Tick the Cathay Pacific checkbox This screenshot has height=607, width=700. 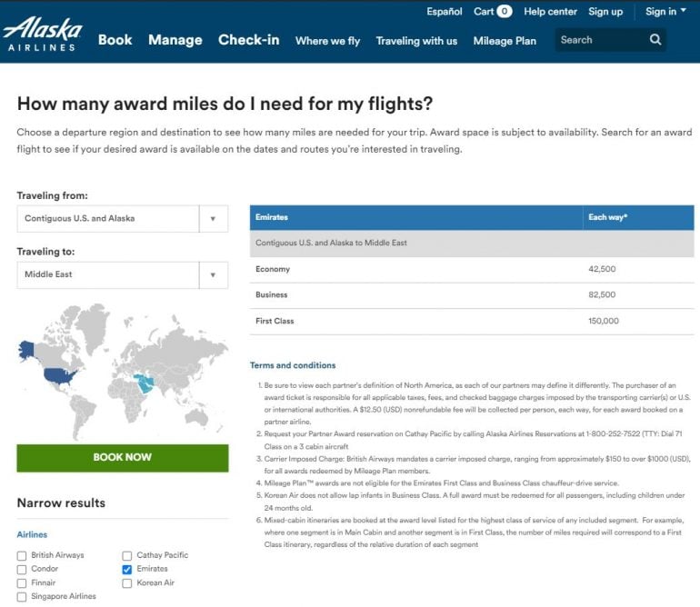[x=127, y=555]
